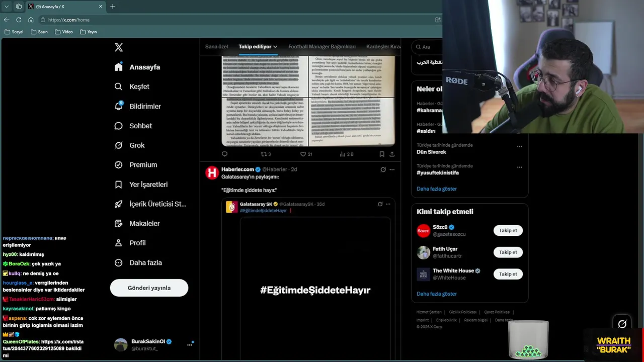Show more follow suggestions link
This screenshot has height=362, width=644.
(x=437, y=294)
